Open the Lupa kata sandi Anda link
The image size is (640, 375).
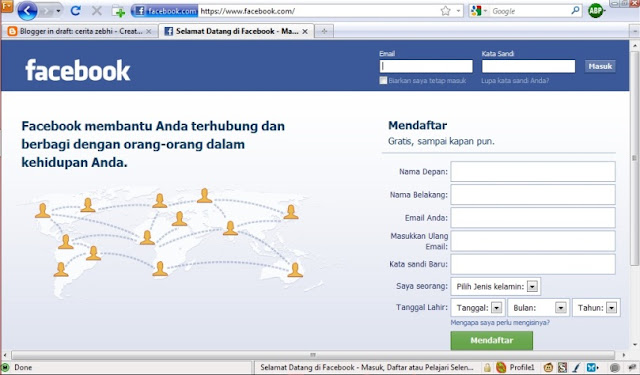pyautogui.click(x=515, y=81)
